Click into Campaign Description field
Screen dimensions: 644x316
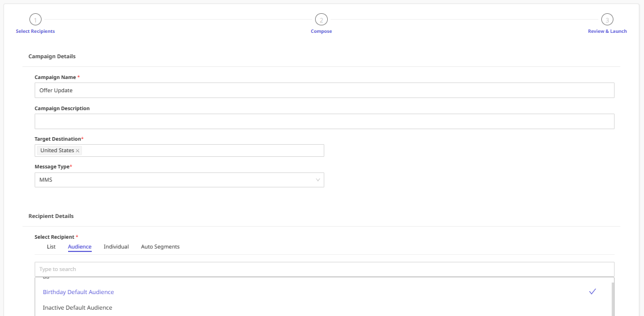(x=324, y=122)
